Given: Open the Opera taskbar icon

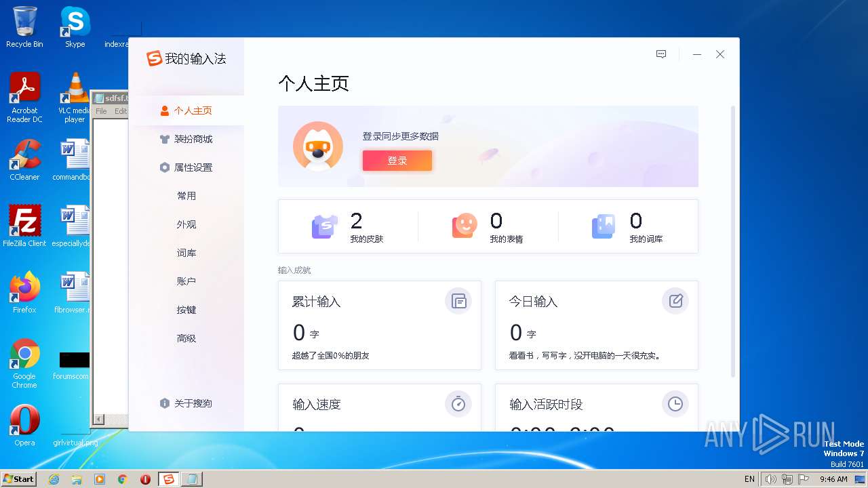Looking at the screenshot, I should (145, 479).
